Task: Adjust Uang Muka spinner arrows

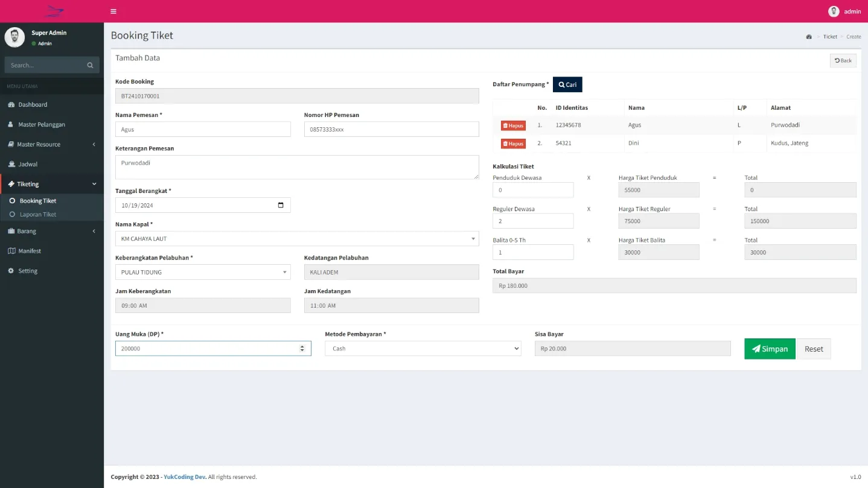Action: pos(302,349)
